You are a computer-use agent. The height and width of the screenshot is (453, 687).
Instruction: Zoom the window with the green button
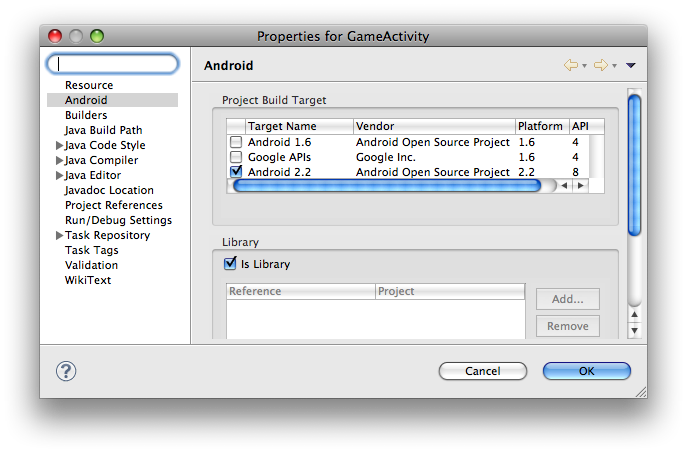[97, 36]
